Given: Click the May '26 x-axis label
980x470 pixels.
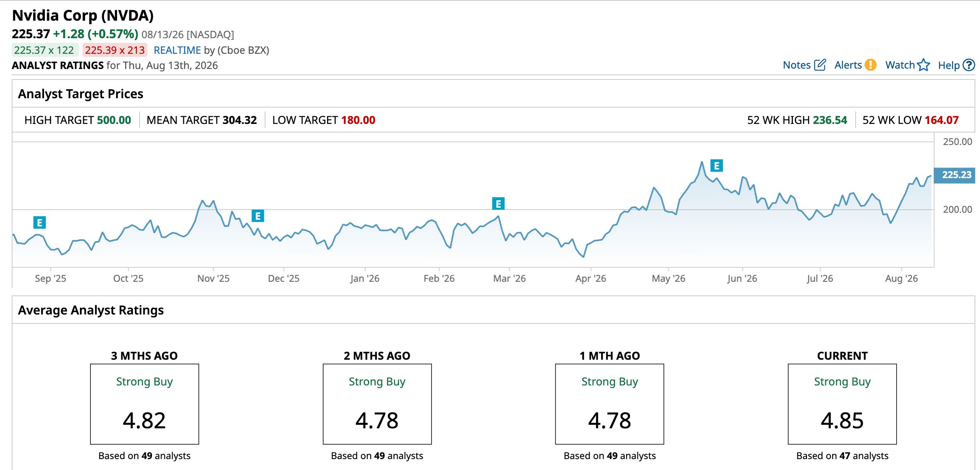Looking at the screenshot, I should (x=669, y=279).
